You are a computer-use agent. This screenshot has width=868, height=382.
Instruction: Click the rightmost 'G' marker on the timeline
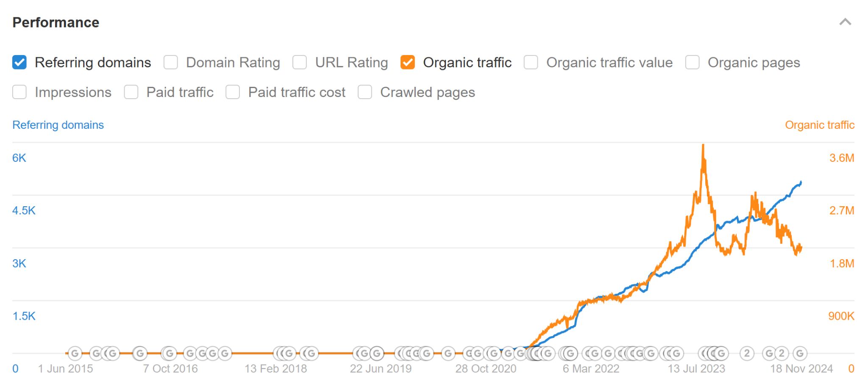(799, 353)
